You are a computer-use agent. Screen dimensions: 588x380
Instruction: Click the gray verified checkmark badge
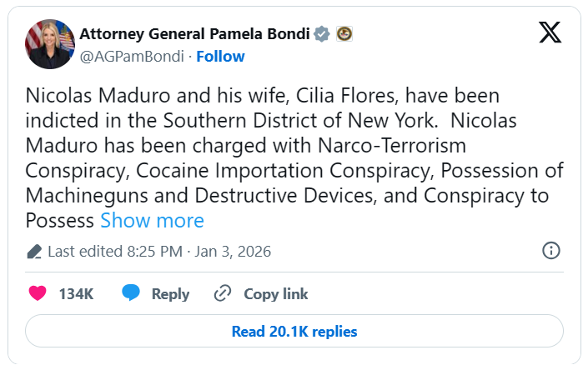[x=322, y=34]
